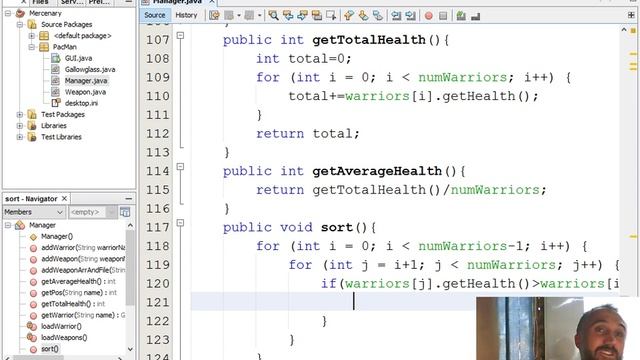
Task: Click the Navigator view icon beside empty dropdown
Action: 125,212
